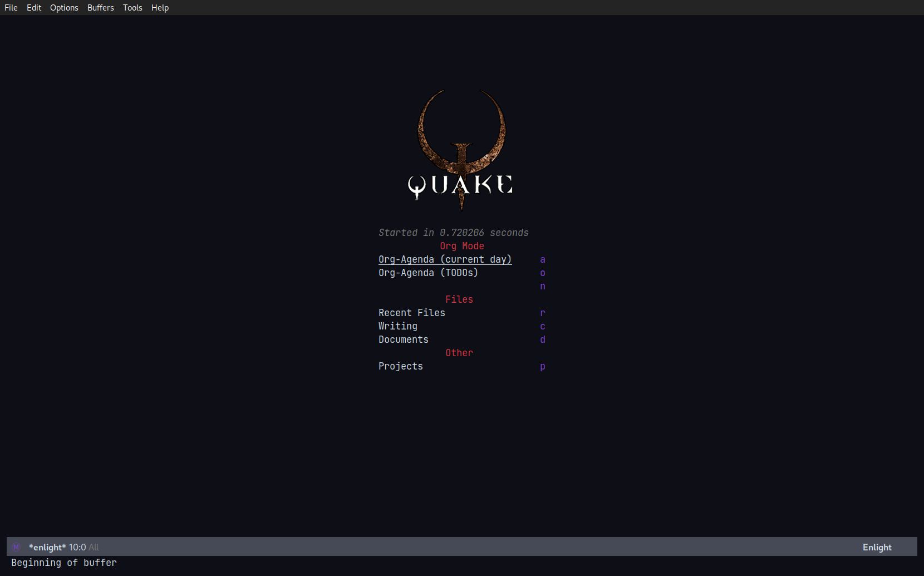Viewport: 924px width, 576px height.
Task: Click the standalone 'n' shortcut key
Action: pyautogui.click(x=543, y=286)
